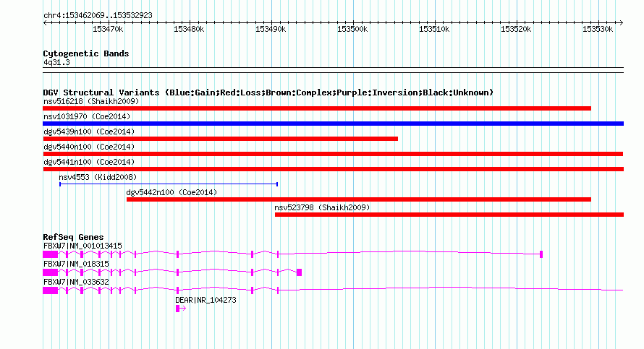Click the 4q31.3 band label
This screenshot has width=644, height=349.
pyautogui.click(x=56, y=63)
